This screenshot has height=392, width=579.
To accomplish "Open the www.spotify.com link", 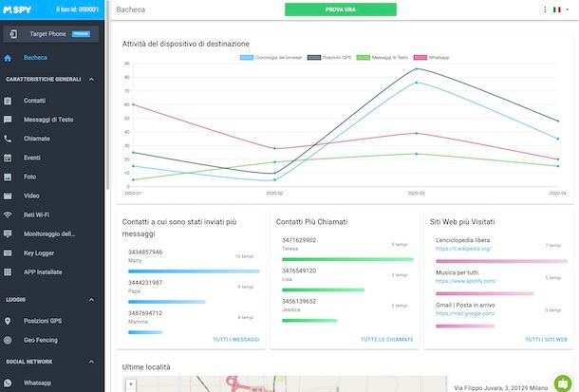I will 466,281.
